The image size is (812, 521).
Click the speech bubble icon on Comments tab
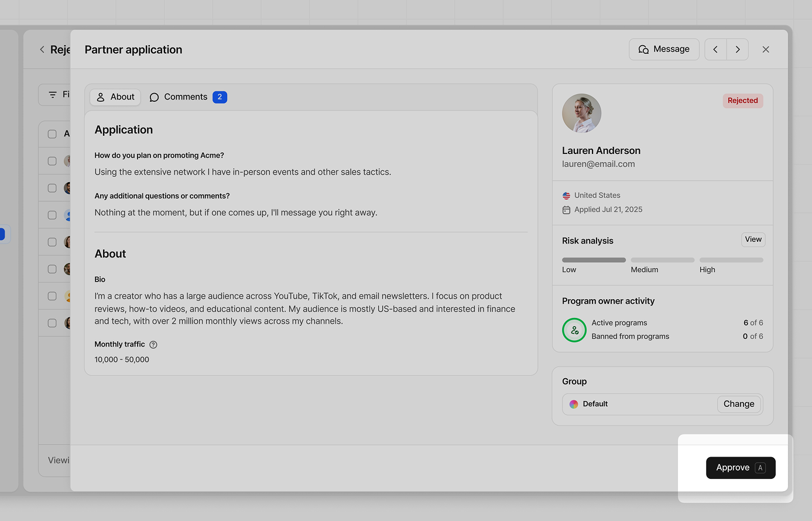pos(154,97)
